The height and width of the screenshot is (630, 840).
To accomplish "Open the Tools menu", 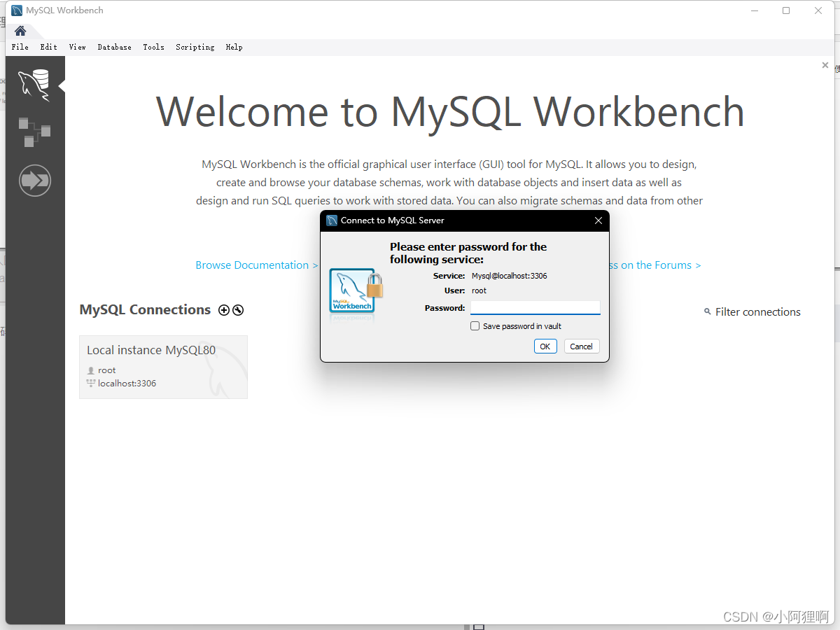I will 154,47.
